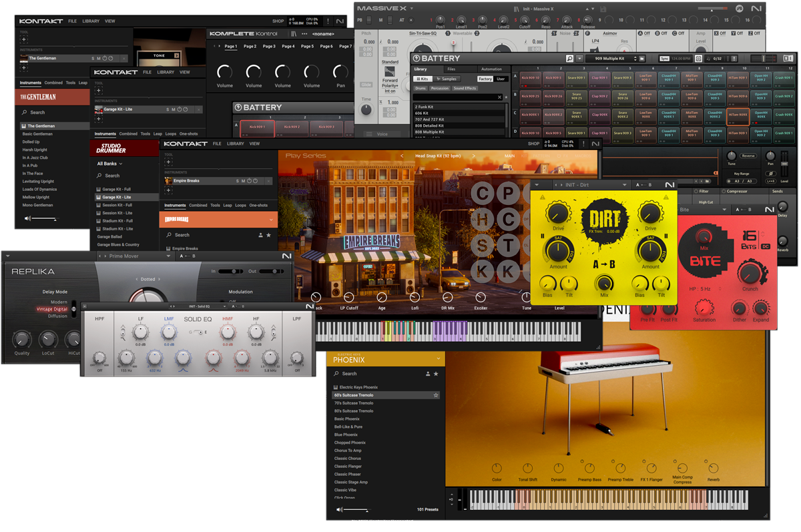Click the Komplete Kontrol browser library icon

[x=294, y=33]
